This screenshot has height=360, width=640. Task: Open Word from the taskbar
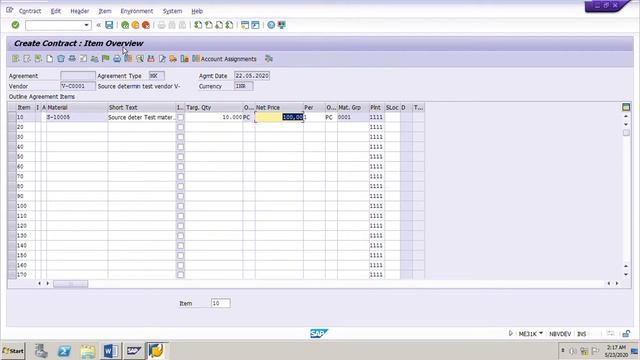tap(111, 351)
